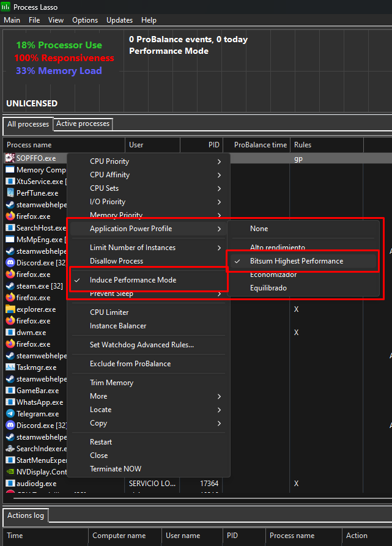Click the explorer.exe folder icon

pos(10,309)
